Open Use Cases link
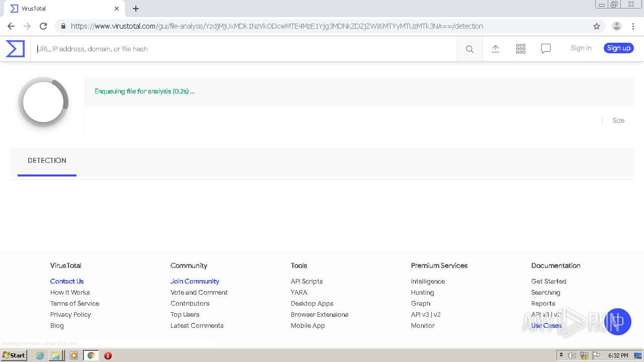Image resolution: width=644 pixels, height=362 pixels. click(x=546, y=326)
